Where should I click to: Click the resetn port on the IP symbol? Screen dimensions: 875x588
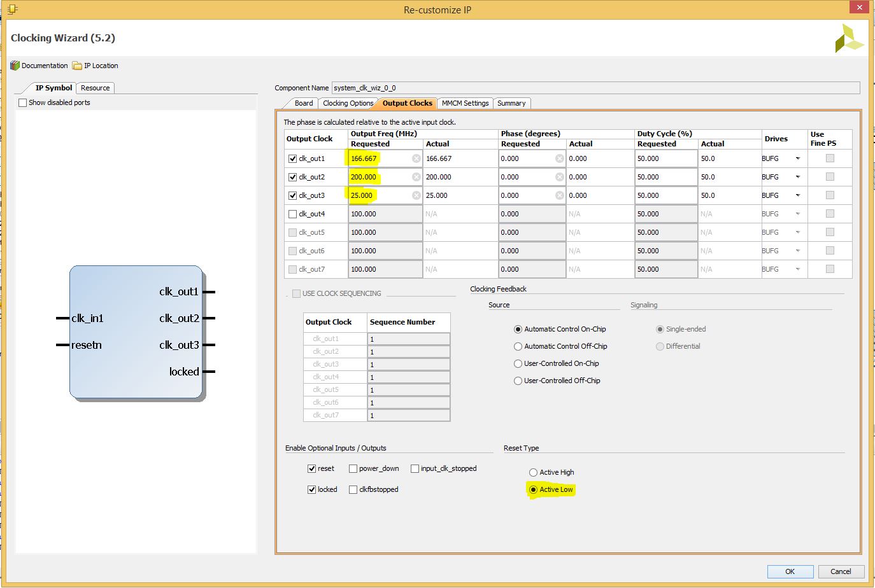tap(86, 345)
